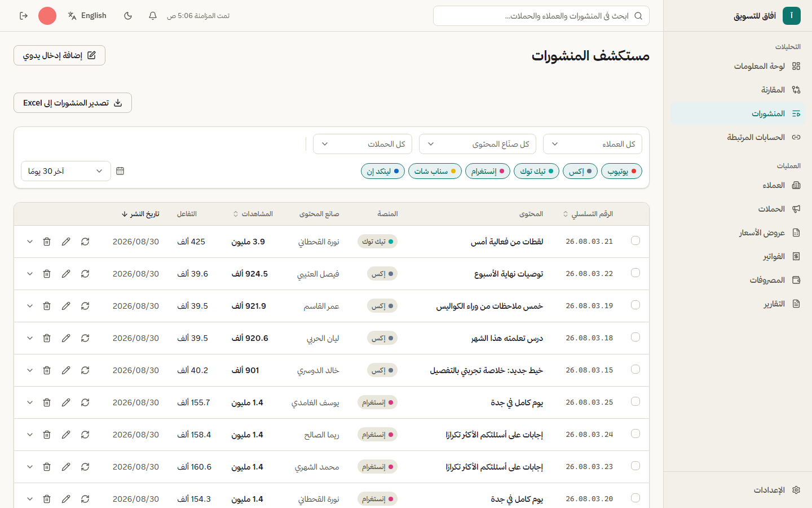This screenshot has height=508, width=812.
Task: Edit post 26.08.03.18 row
Action: pos(66,338)
